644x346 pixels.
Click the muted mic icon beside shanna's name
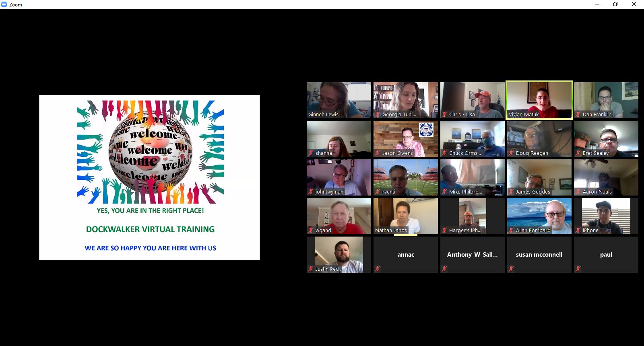[311, 153]
